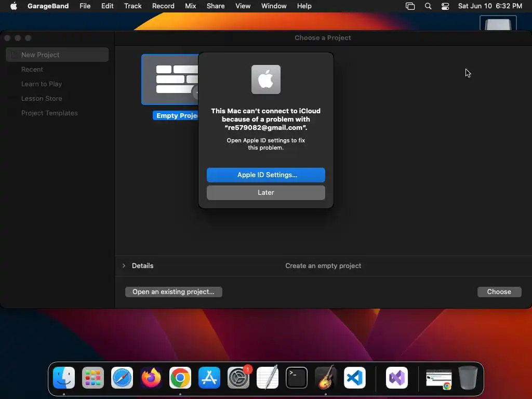Launch Safari from the Dock
The width and height of the screenshot is (532, 399).
point(122,378)
